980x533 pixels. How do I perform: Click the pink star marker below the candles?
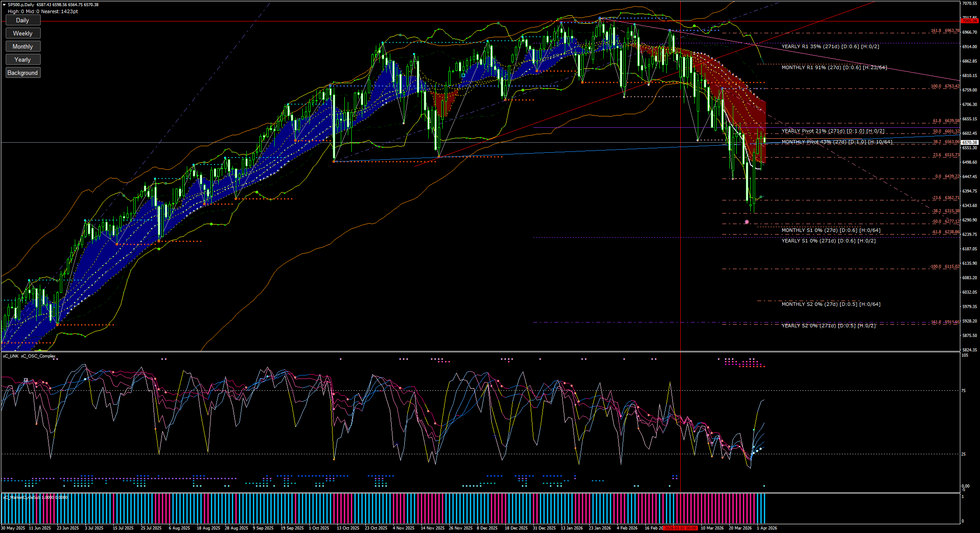[746, 222]
